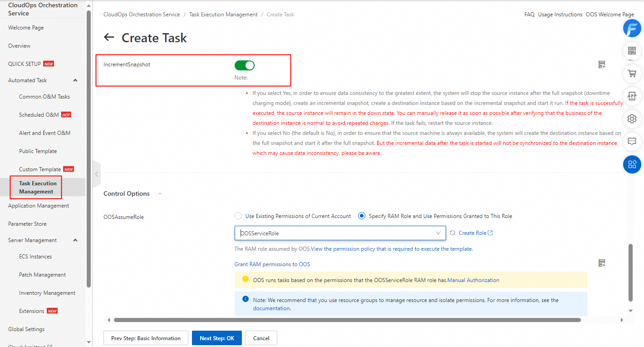Open the chat feedback icon
Viewport: 644px width, 347px height.
click(x=632, y=141)
